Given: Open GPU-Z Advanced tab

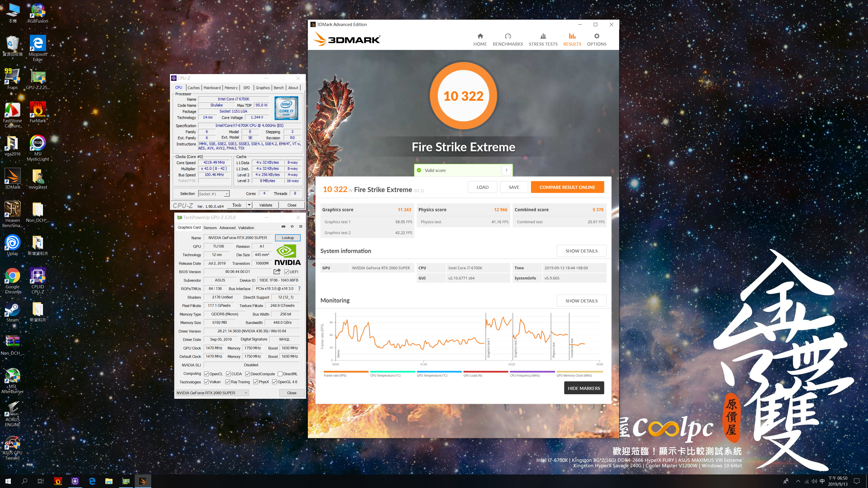Looking at the screenshot, I should coord(227,228).
